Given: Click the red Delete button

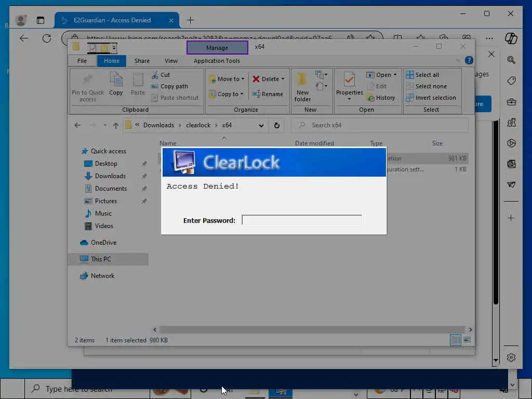Looking at the screenshot, I should click(268, 79).
